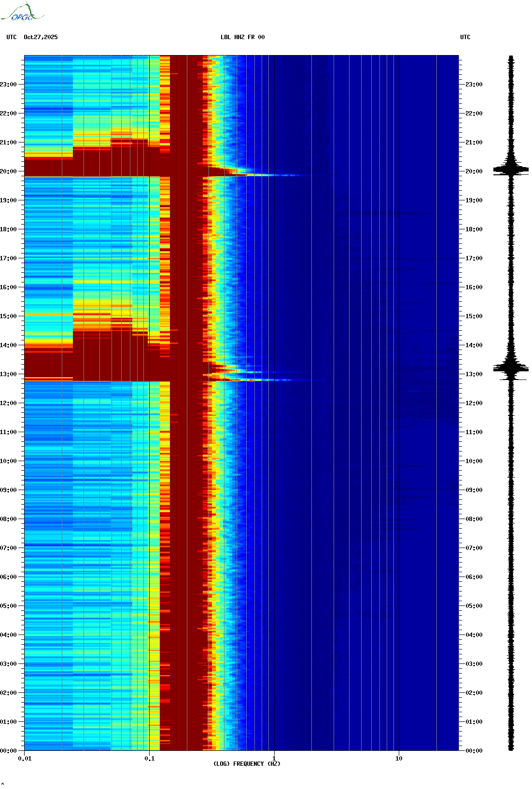Click the (LOG) FREQUENCY (HZ) axis title
The width and height of the screenshot is (532, 789).
point(247,764)
